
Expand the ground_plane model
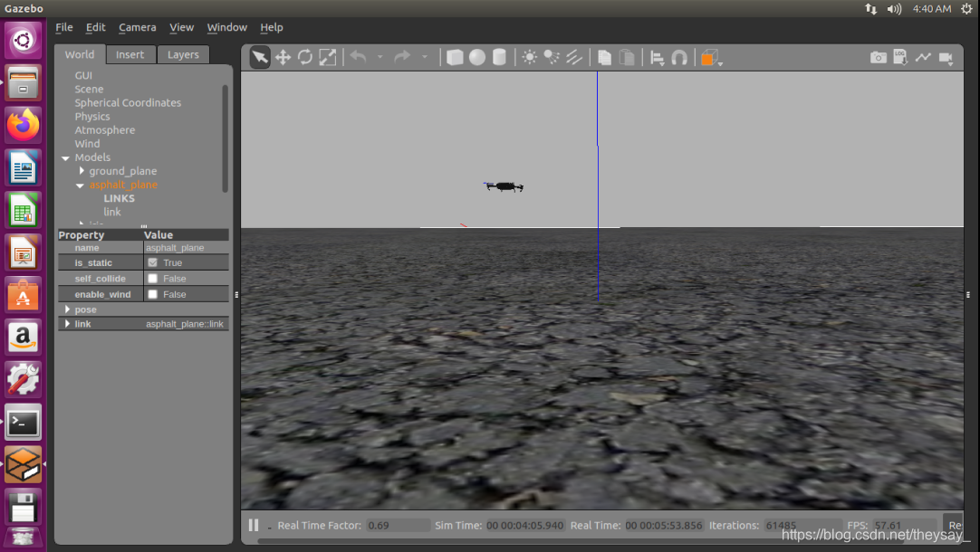pos(82,170)
